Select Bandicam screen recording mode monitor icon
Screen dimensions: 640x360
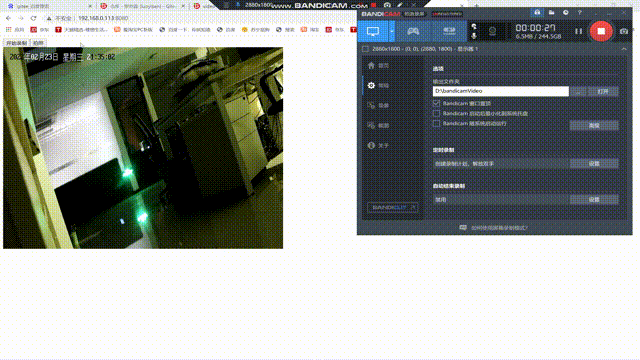tap(373, 31)
